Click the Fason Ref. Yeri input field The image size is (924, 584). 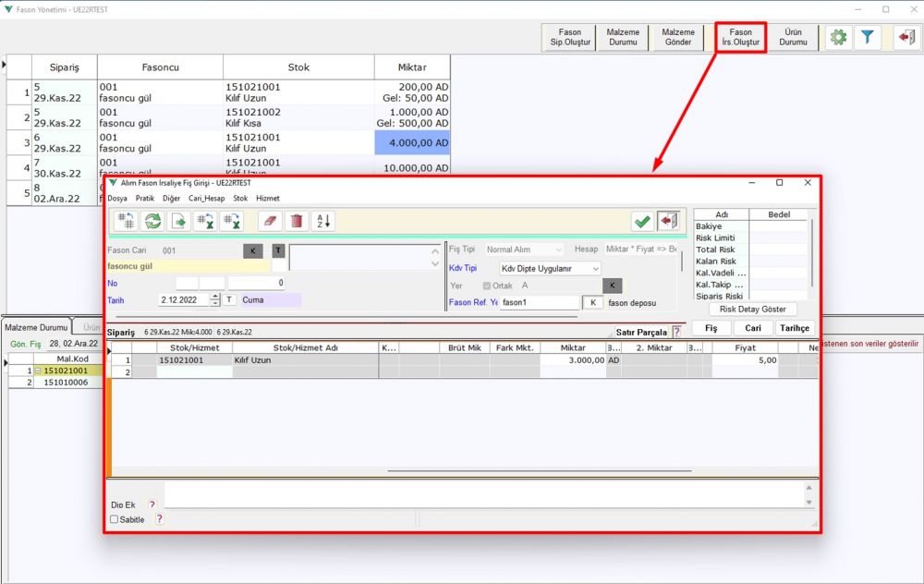[x=538, y=302]
